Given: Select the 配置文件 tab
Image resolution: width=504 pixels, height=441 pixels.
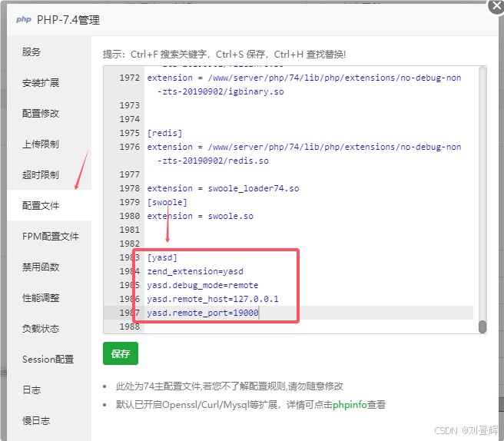Looking at the screenshot, I should coord(41,206).
